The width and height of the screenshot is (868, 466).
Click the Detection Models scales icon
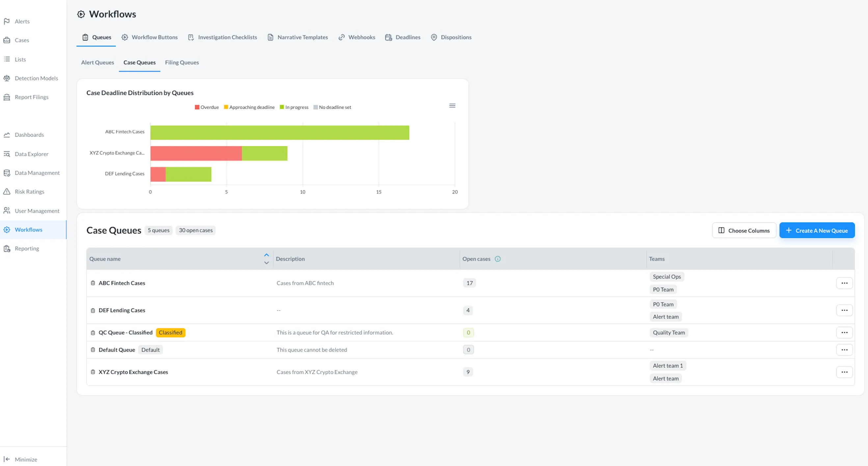pos(7,78)
